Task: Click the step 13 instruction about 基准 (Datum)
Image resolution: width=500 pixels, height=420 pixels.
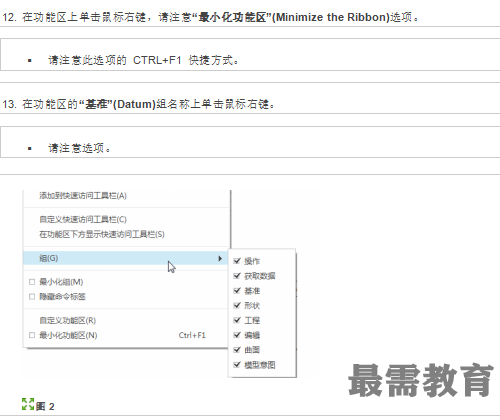Action: (139, 104)
